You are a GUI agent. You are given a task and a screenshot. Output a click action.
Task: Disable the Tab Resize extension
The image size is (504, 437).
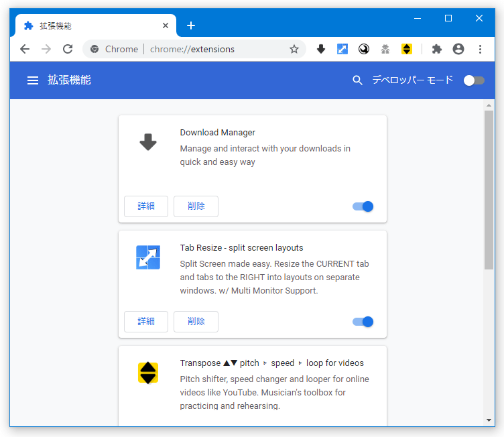[363, 322]
